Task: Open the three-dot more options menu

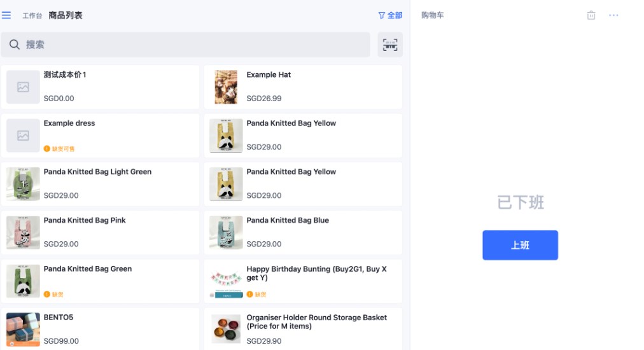Action: point(613,15)
